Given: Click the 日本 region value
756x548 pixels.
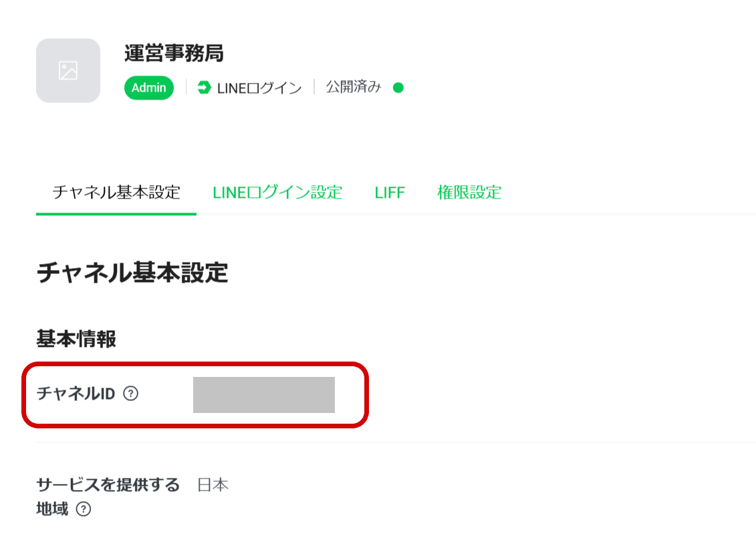Looking at the screenshot, I should (x=213, y=485).
